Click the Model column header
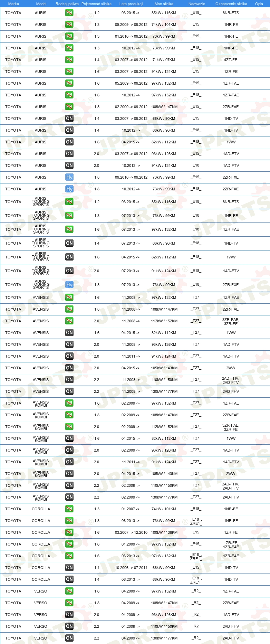Screen dimensions: 270x644 tap(41, 4)
